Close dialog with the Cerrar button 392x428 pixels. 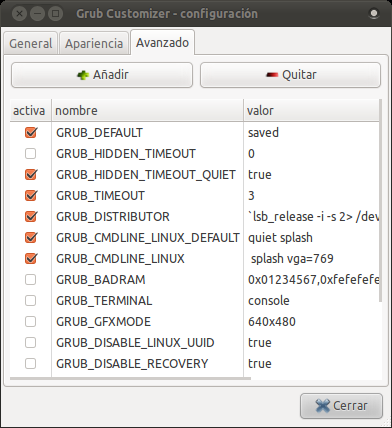tap(341, 406)
